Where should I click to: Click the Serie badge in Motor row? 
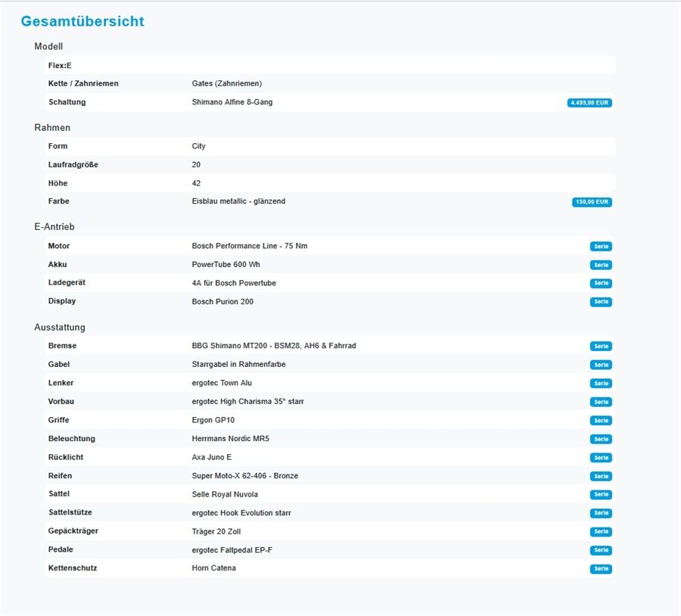601,247
